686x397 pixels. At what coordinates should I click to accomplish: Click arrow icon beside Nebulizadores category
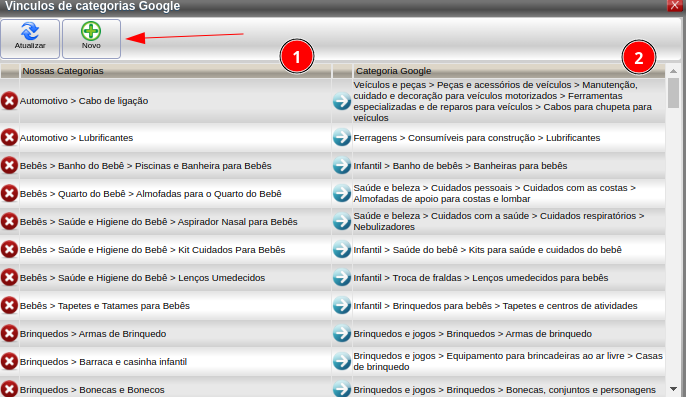point(342,221)
